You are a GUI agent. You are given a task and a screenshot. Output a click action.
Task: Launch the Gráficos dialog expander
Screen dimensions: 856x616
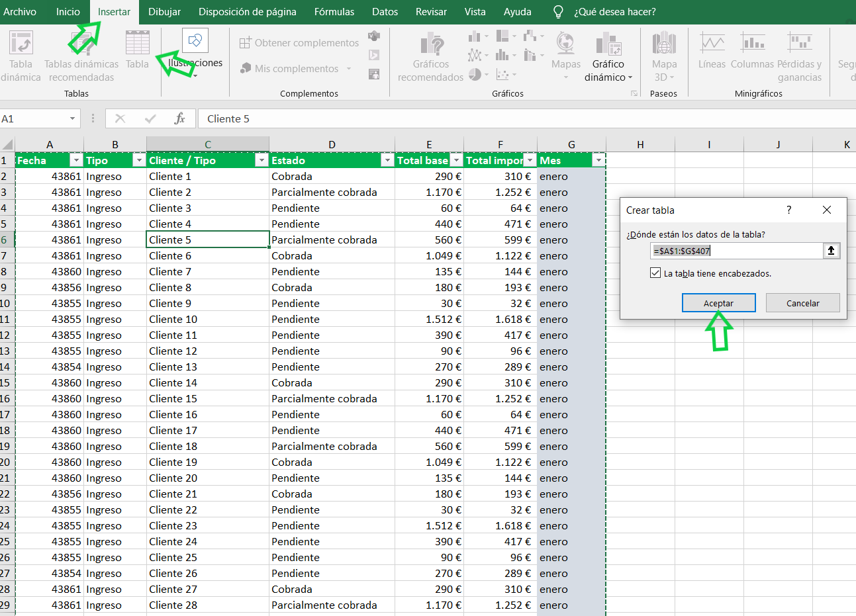(634, 94)
